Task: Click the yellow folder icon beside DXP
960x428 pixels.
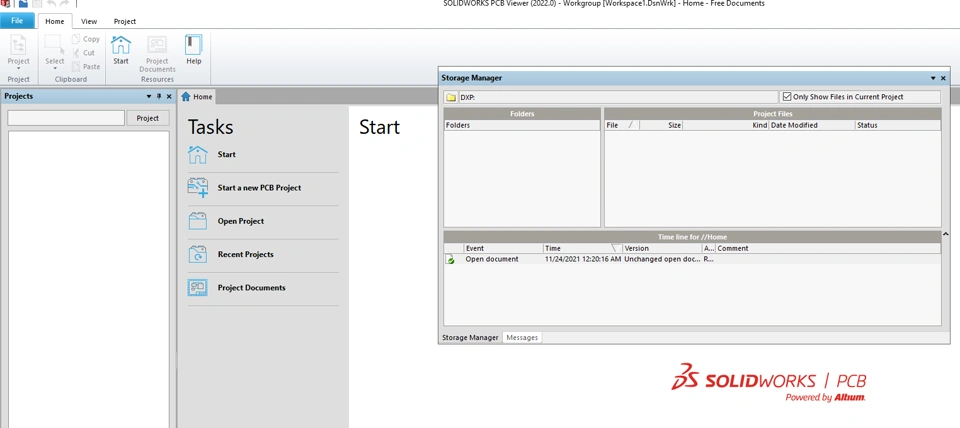Action: click(451, 97)
